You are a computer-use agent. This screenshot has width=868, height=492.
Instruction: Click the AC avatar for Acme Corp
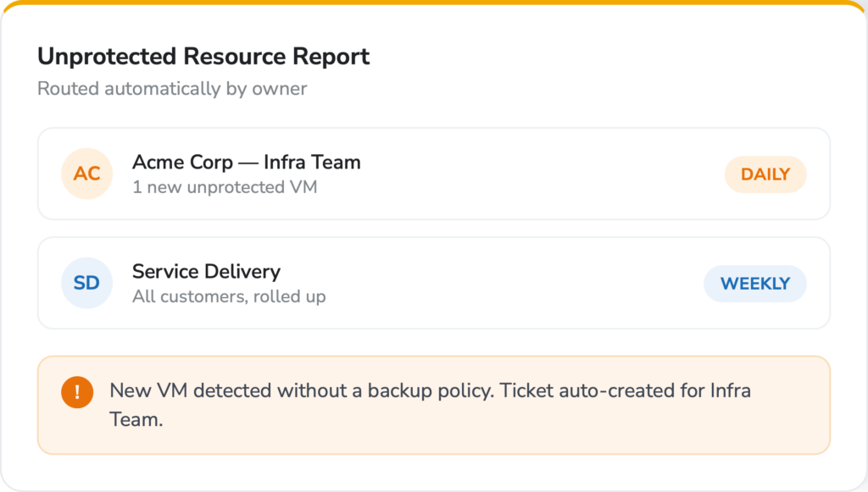pyautogui.click(x=87, y=174)
